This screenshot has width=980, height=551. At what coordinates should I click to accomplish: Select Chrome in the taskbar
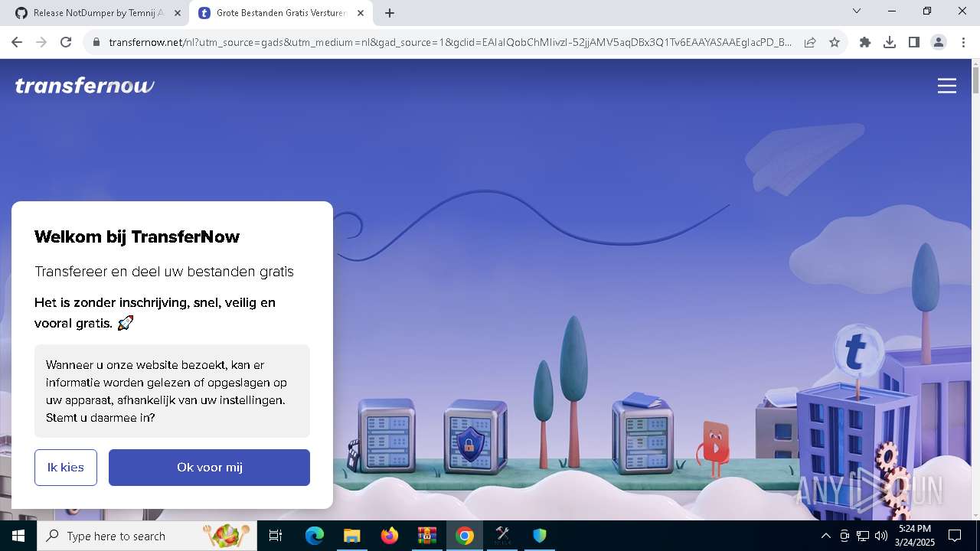pyautogui.click(x=465, y=536)
